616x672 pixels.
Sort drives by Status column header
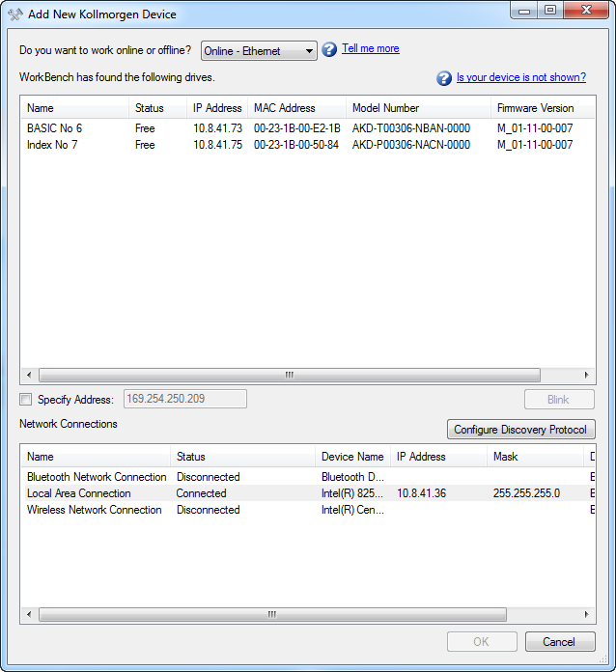coord(157,108)
